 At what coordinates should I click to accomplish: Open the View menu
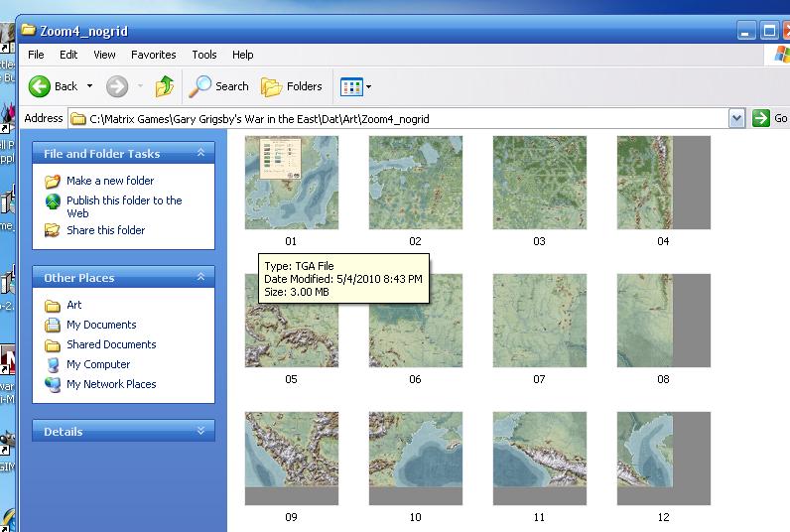point(104,55)
